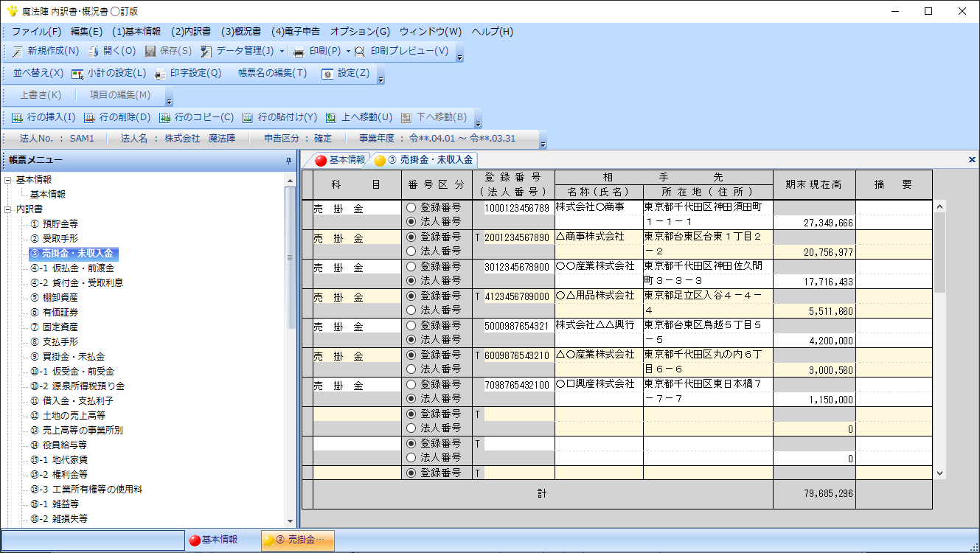Open 設定(Z) settings
The image size is (980, 553).
[346, 74]
